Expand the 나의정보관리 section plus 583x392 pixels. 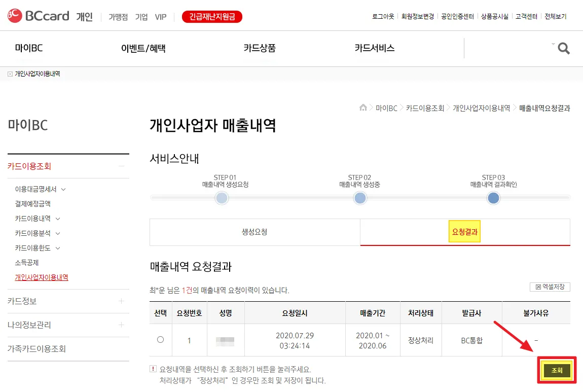(x=121, y=325)
